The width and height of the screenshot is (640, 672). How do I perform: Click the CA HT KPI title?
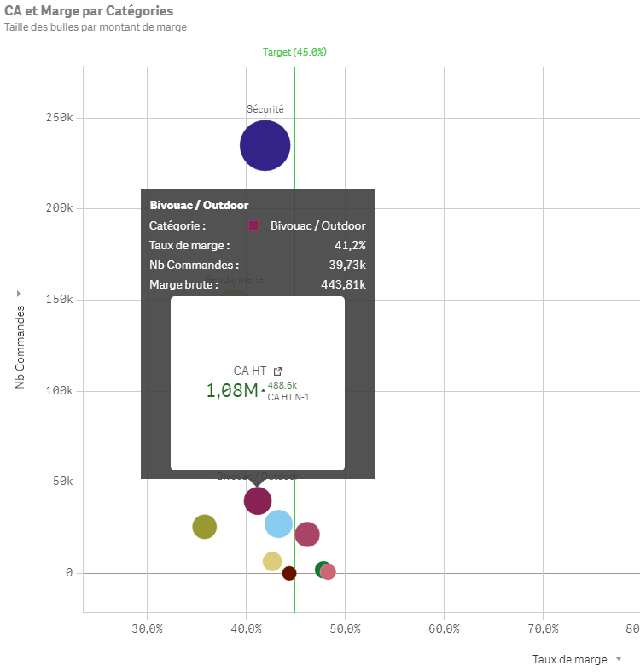(250, 371)
